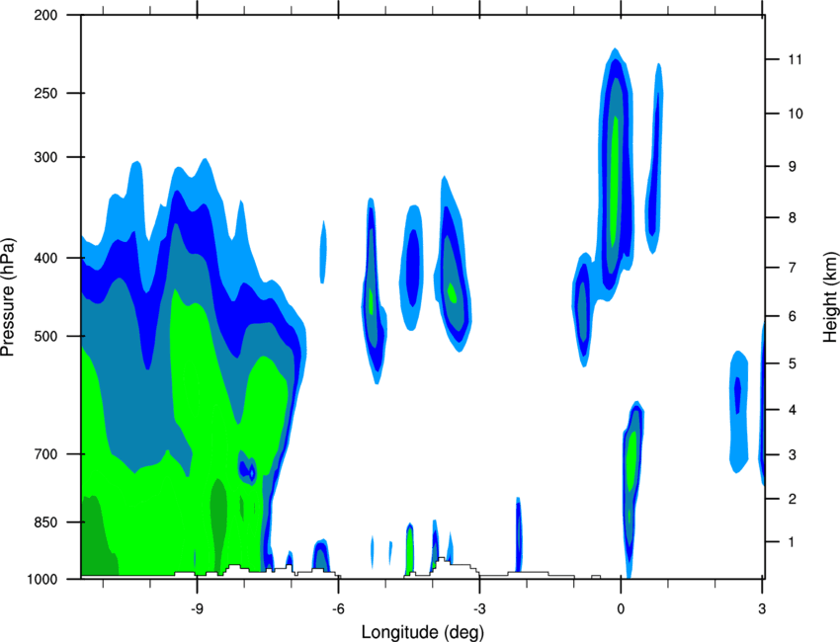Click the 250 pressure tick label
The image size is (840, 642).
pos(45,93)
